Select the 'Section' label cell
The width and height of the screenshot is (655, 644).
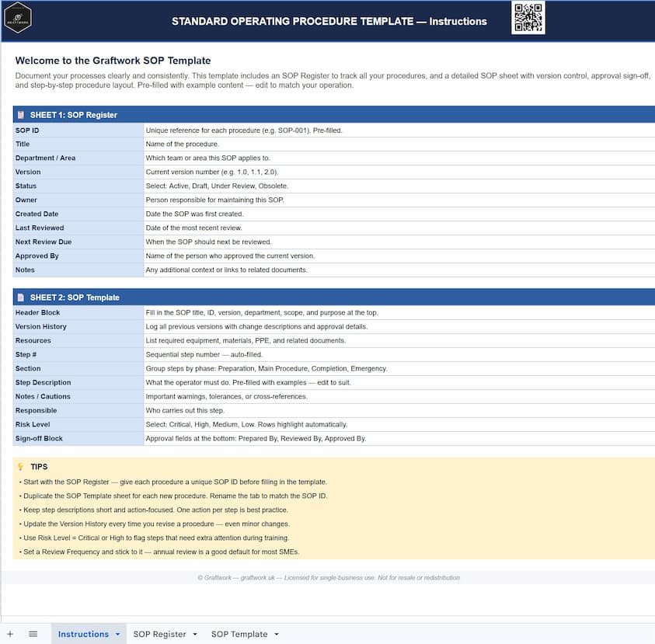pyautogui.click(x=78, y=369)
